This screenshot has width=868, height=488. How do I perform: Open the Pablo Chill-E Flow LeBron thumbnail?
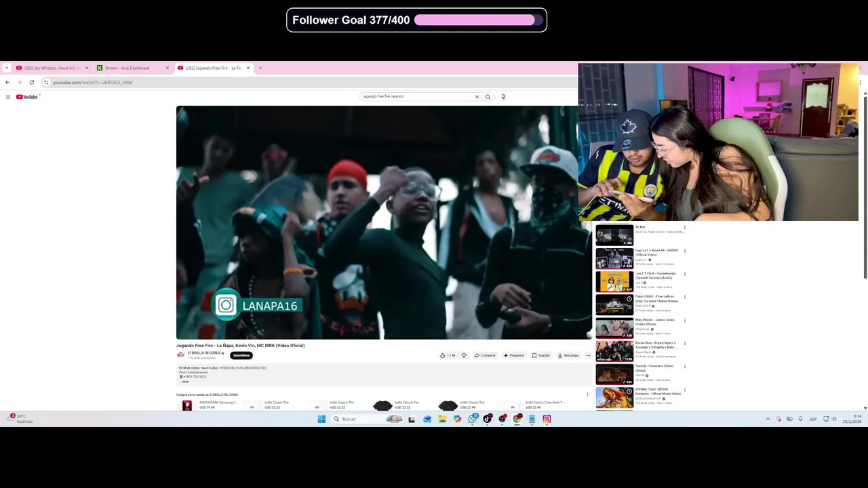pos(614,304)
